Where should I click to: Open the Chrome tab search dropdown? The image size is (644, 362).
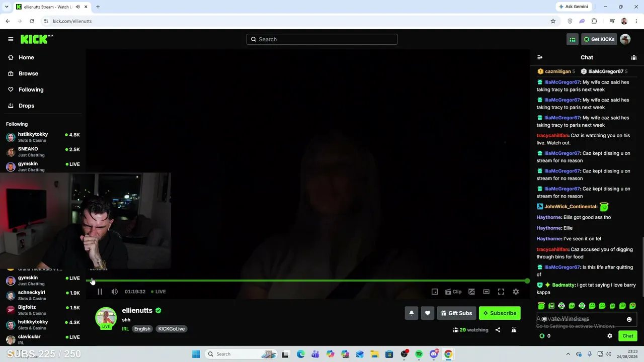click(7, 7)
